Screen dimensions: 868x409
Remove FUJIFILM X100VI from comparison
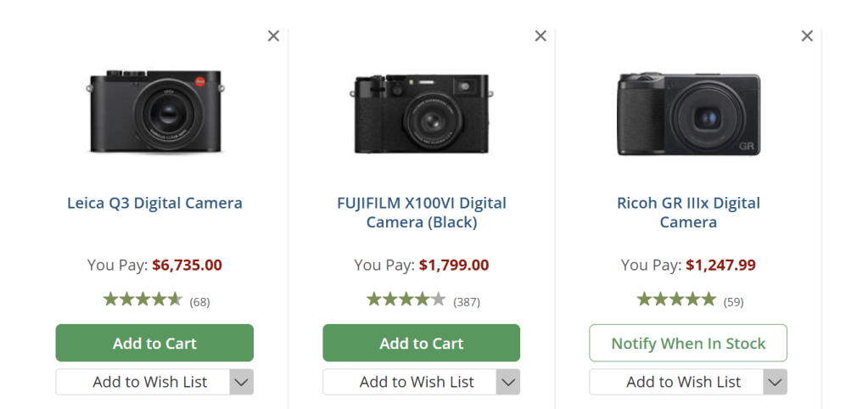540,36
